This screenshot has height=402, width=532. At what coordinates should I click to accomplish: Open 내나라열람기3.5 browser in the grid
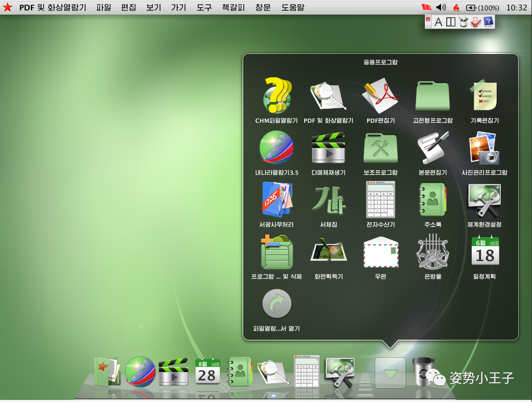click(277, 148)
